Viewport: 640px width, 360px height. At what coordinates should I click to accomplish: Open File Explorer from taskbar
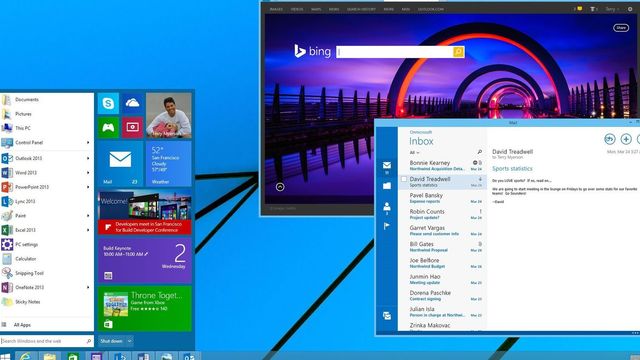click(x=50, y=356)
